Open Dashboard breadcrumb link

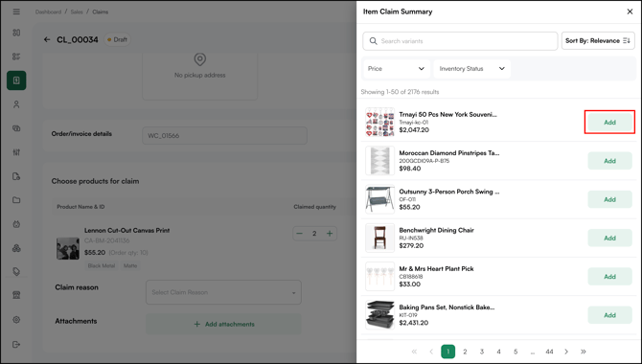click(x=48, y=11)
